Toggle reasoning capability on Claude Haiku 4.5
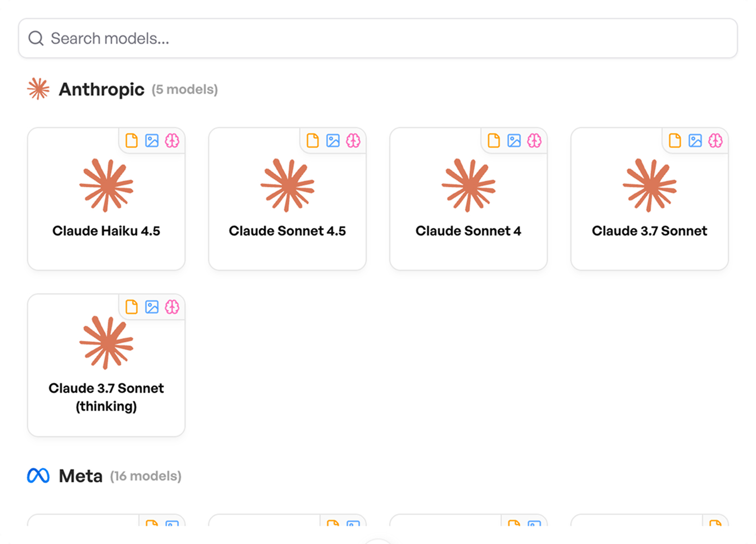756x544 pixels. coord(173,140)
